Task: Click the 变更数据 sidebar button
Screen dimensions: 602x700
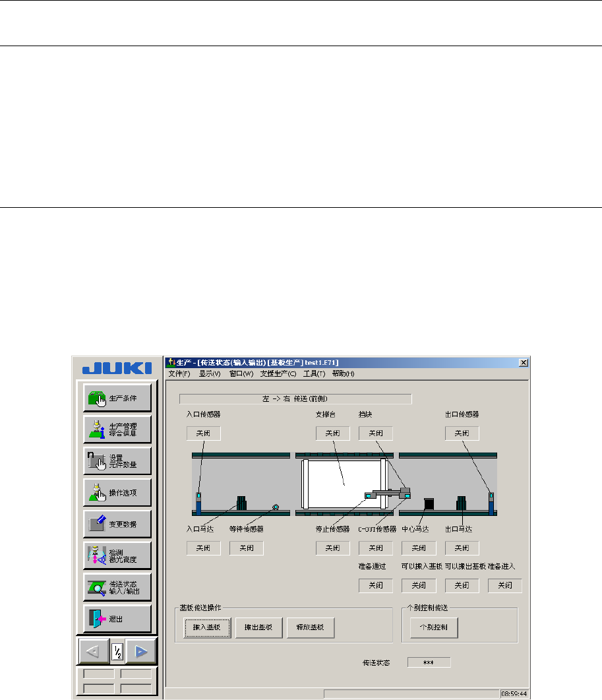Action: (117, 524)
